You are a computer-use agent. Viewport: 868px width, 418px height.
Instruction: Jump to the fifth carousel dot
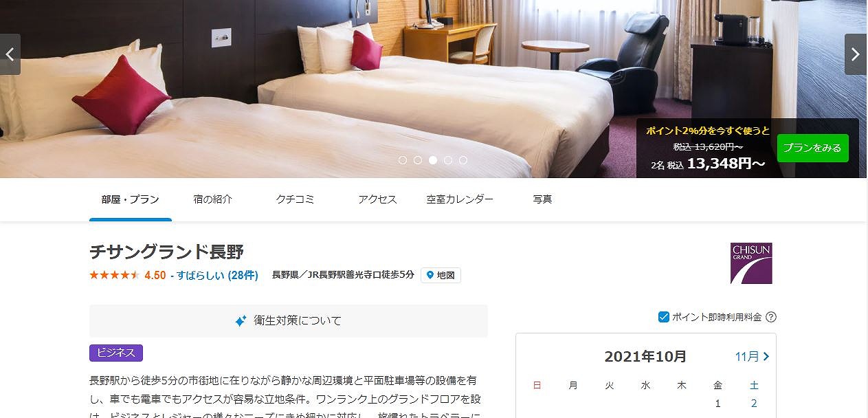click(x=463, y=160)
